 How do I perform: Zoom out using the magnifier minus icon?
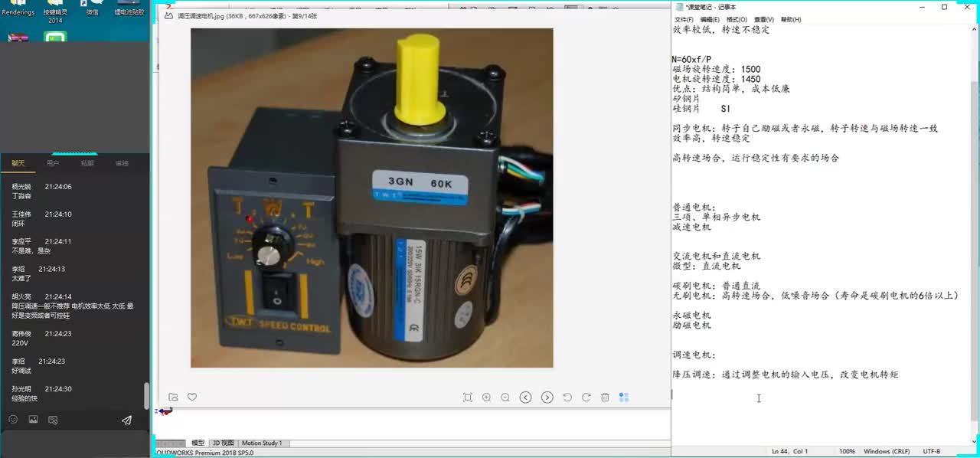(x=505, y=397)
